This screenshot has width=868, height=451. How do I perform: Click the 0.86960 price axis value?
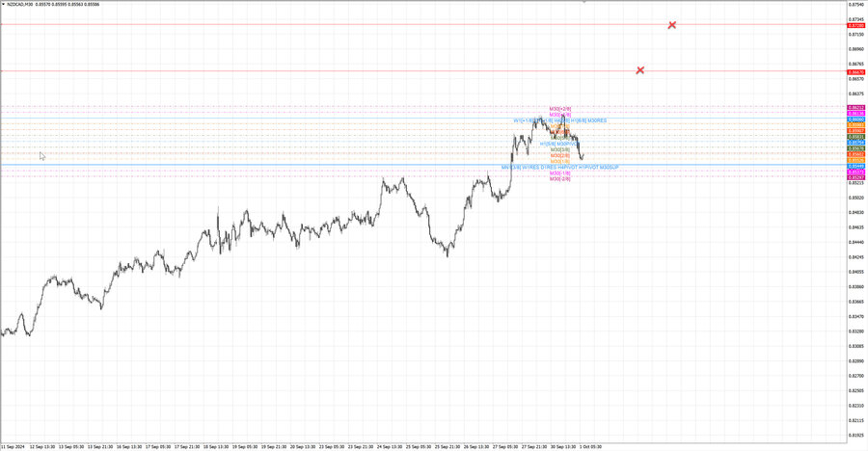pyautogui.click(x=856, y=49)
